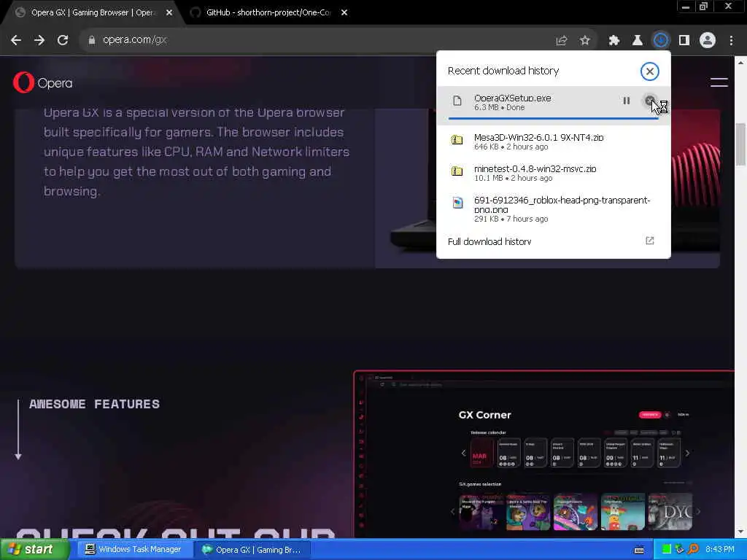
Task: Bookmark this page with the star icon
Action: [584, 41]
